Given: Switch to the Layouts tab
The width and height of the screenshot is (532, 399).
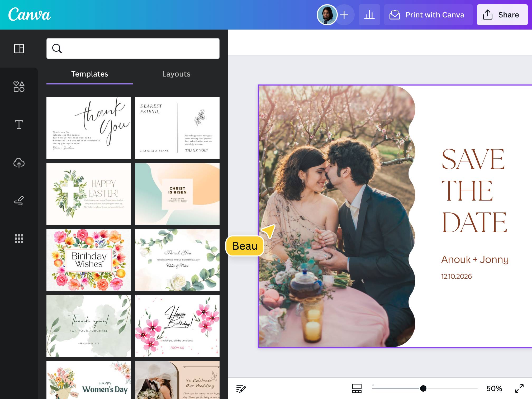Looking at the screenshot, I should (176, 74).
